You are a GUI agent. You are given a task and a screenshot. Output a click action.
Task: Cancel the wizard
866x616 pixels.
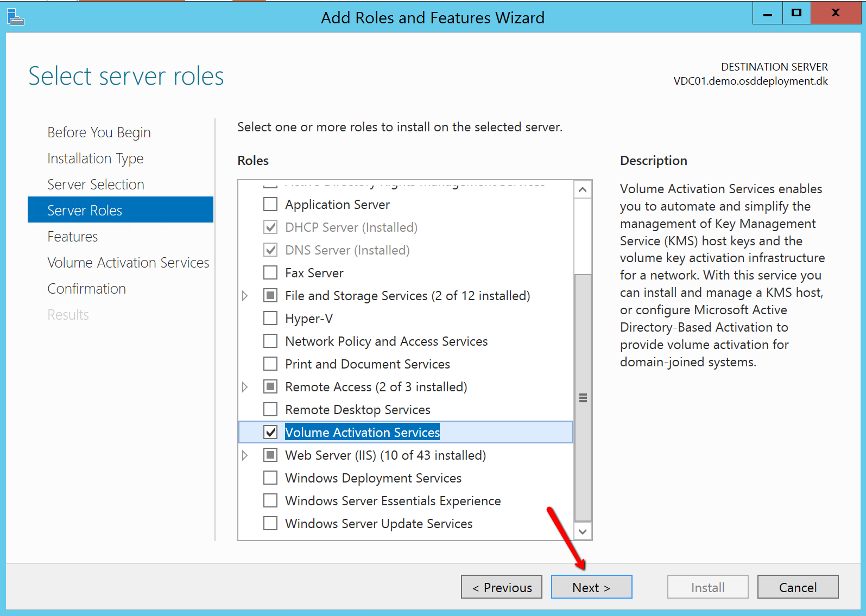click(798, 587)
